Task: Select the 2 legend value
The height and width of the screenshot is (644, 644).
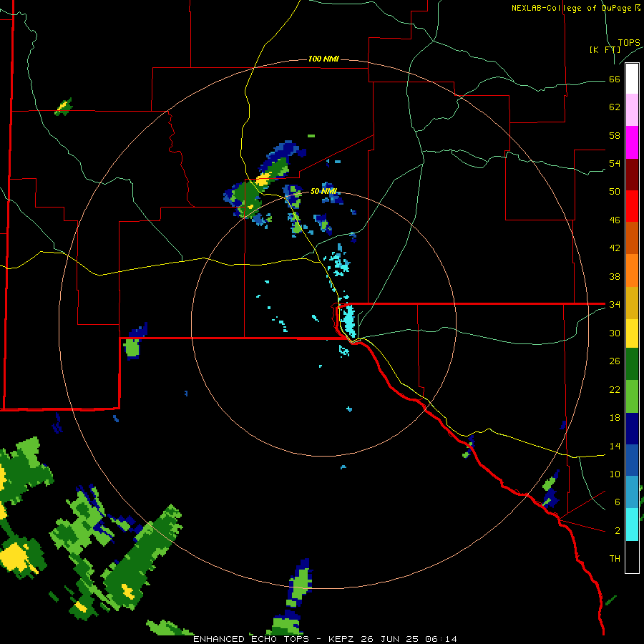Action: [x=618, y=531]
